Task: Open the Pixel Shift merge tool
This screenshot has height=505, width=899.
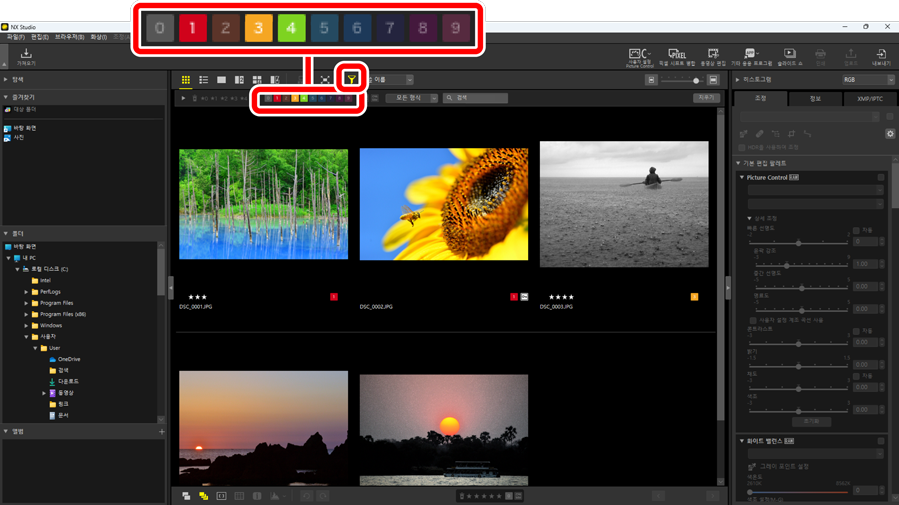Action: [x=677, y=57]
